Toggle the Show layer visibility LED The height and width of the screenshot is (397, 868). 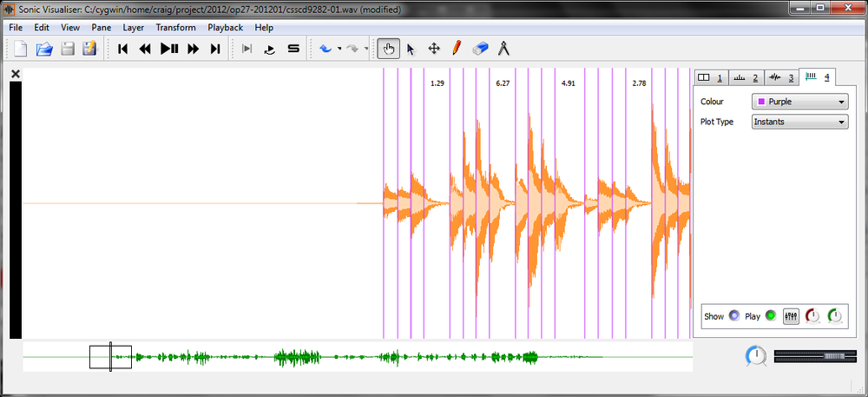734,316
